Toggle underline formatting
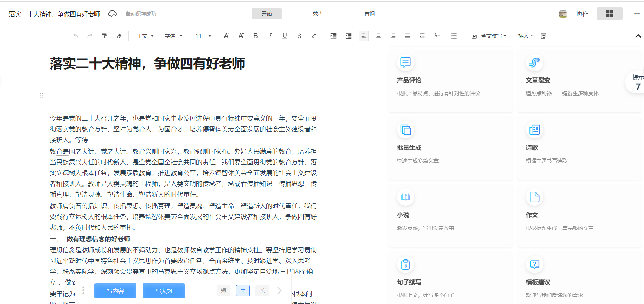This screenshot has height=304, width=644. 285,36
